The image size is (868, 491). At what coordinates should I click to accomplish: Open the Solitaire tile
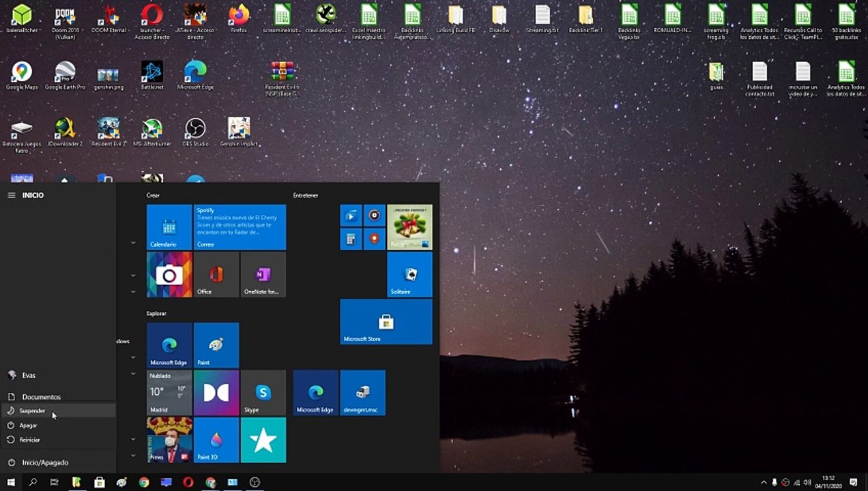coord(409,274)
